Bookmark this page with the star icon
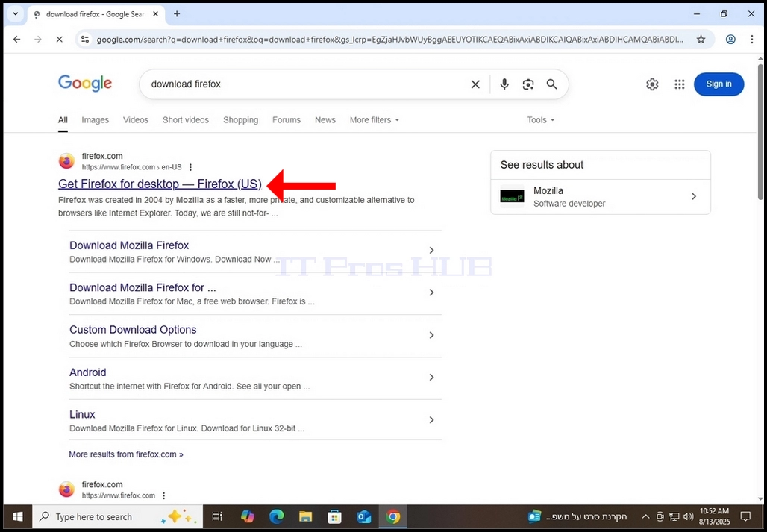The width and height of the screenshot is (767, 532). coord(701,39)
